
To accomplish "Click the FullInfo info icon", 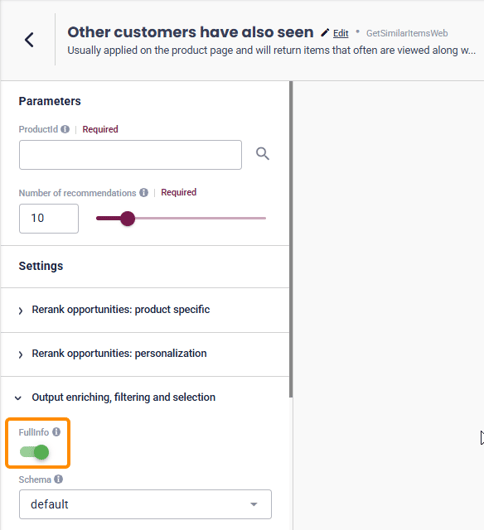I will pos(56,432).
